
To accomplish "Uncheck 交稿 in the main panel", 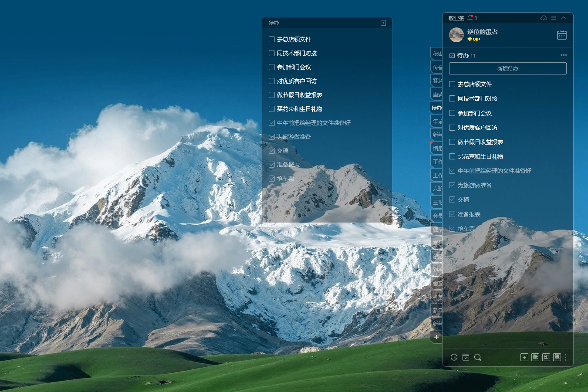I will 452,199.
